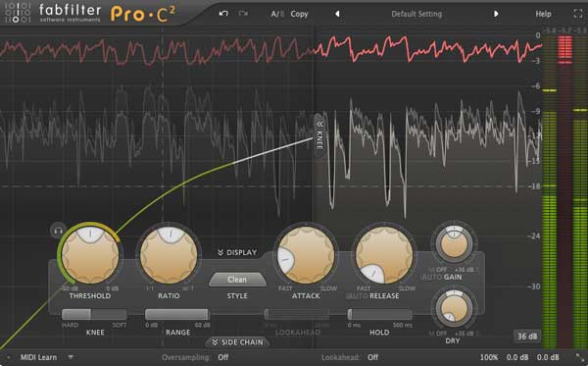The width and height of the screenshot is (588, 366).
Task: Click the Attack knob
Action: pos(306,255)
